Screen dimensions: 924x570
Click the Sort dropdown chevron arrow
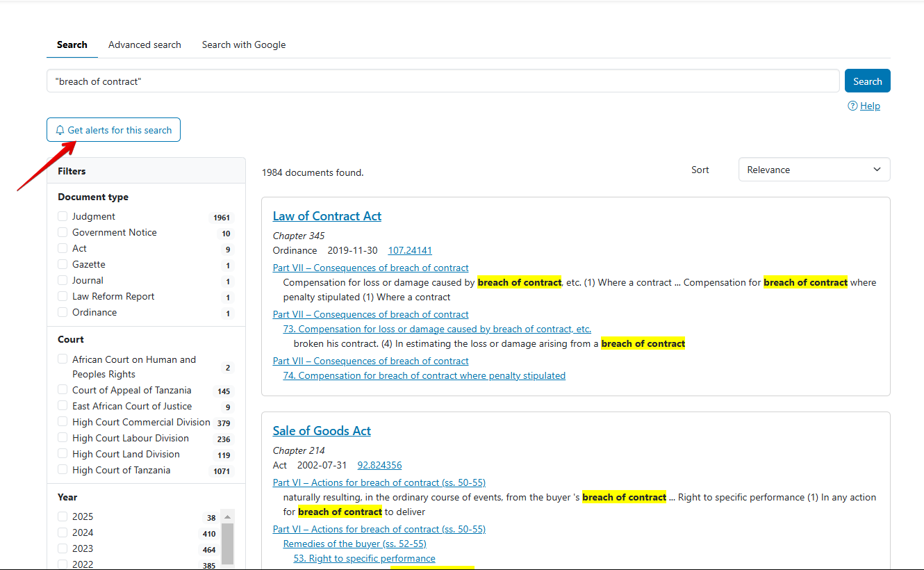[x=877, y=170]
